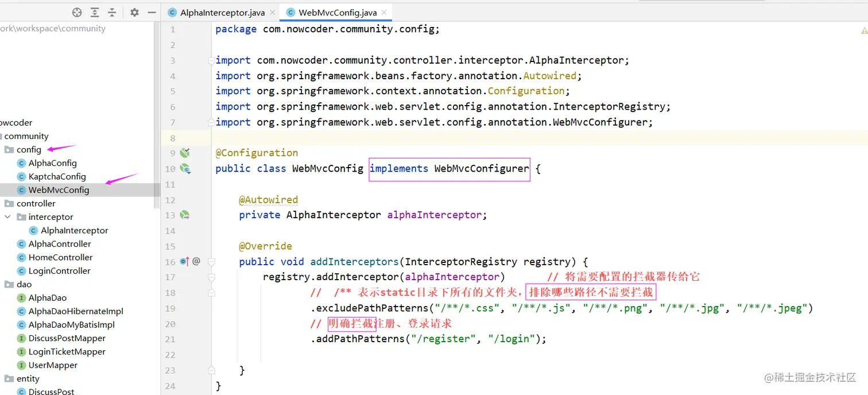Click the @Override annotation on line 15
The width and height of the screenshot is (868, 395).
[x=266, y=246]
